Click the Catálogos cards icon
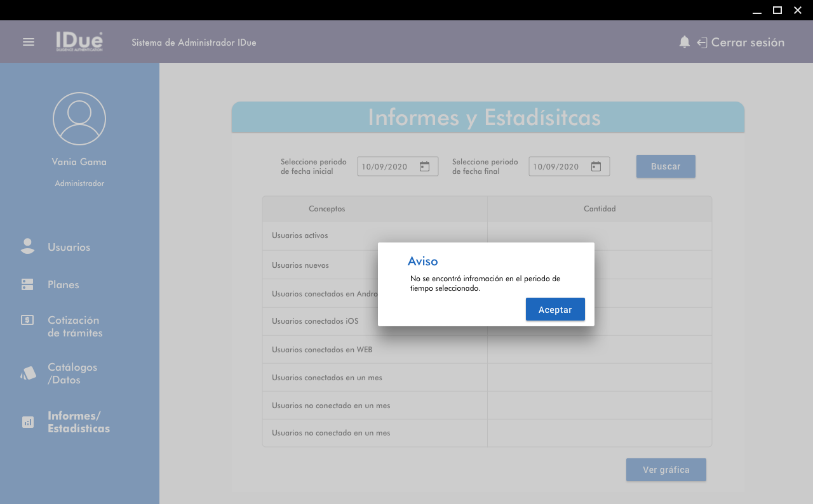 (x=28, y=373)
